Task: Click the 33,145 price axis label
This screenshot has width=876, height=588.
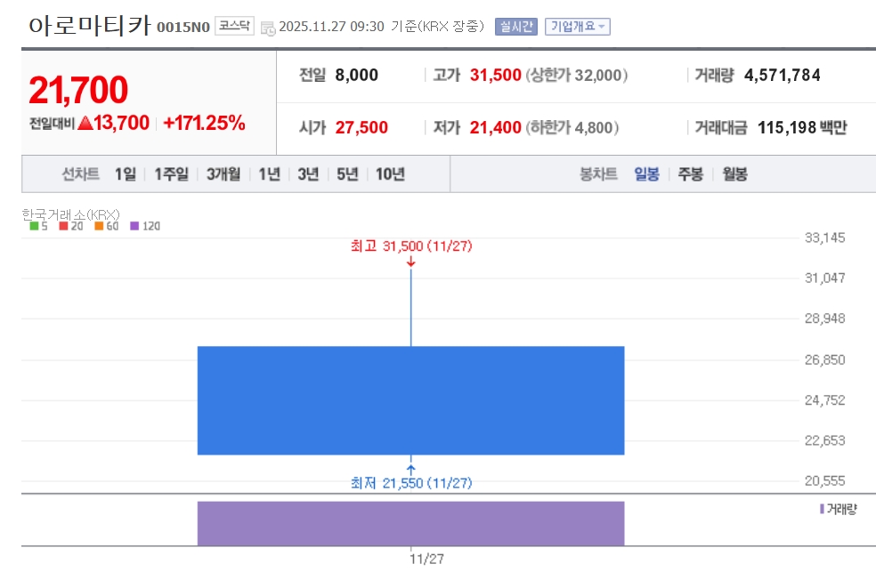Action: pyautogui.click(x=824, y=238)
